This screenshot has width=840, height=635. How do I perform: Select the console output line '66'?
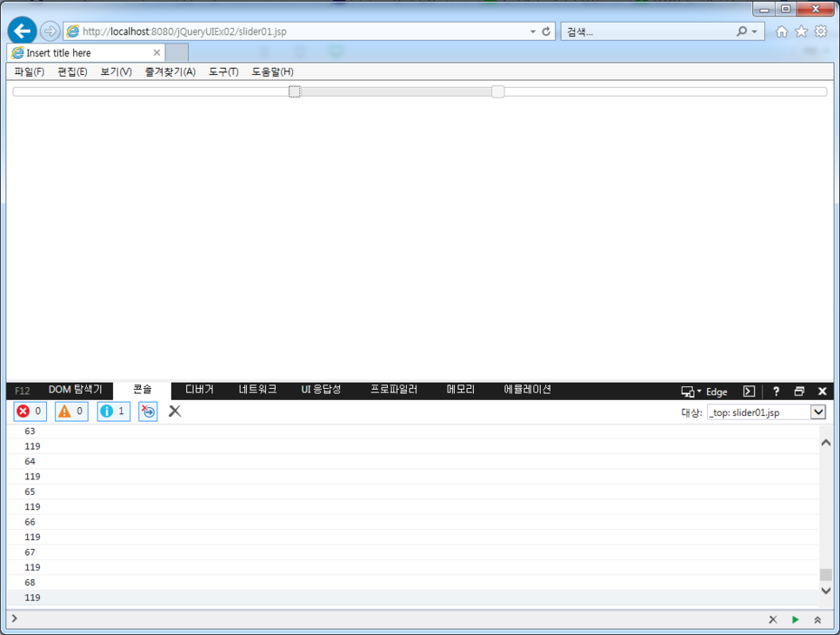[x=413, y=522]
